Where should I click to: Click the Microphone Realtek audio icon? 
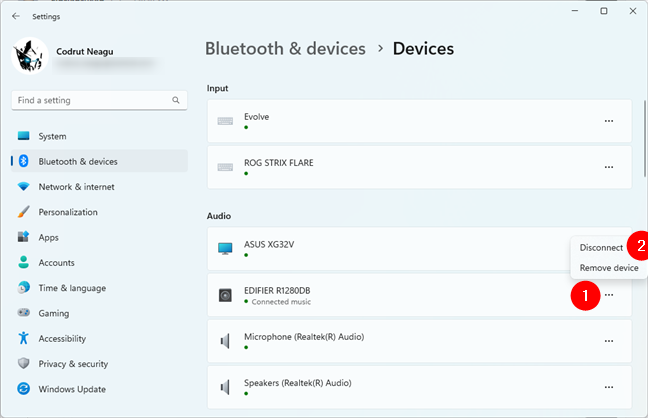pyautogui.click(x=225, y=342)
